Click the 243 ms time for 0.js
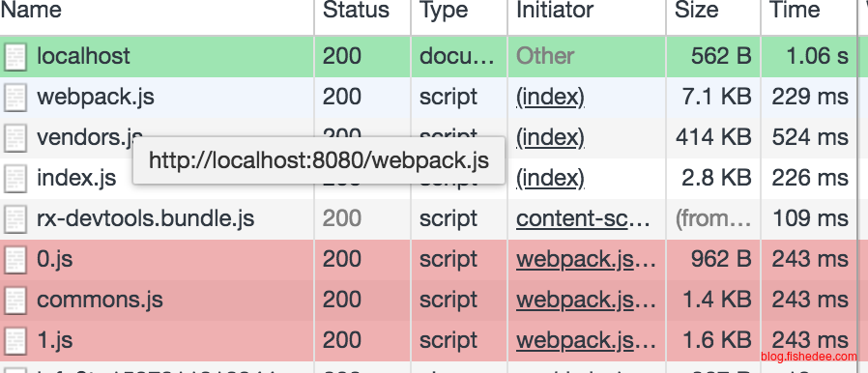The height and width of the screenshot is (373, 868). pos(810,260)
